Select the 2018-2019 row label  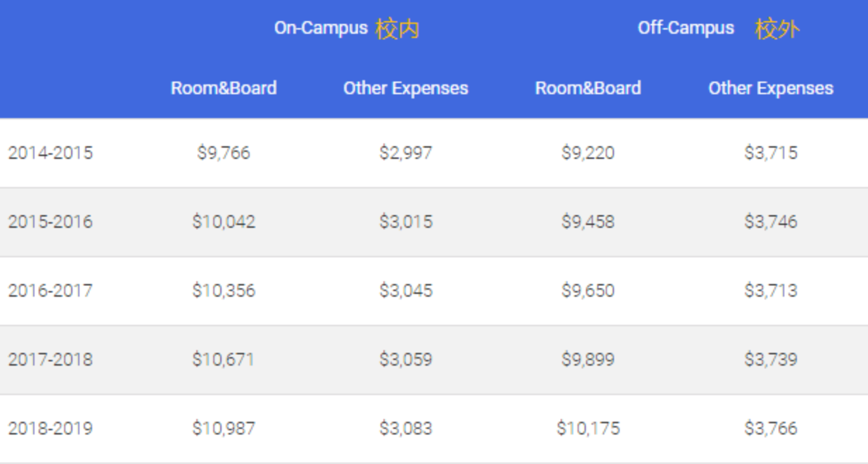51,429
